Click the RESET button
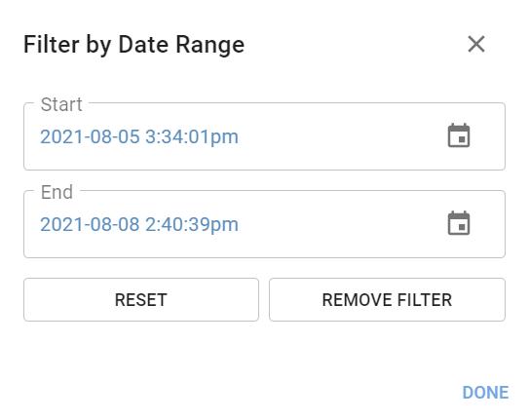Screen dimensions: 529x420 141,299
